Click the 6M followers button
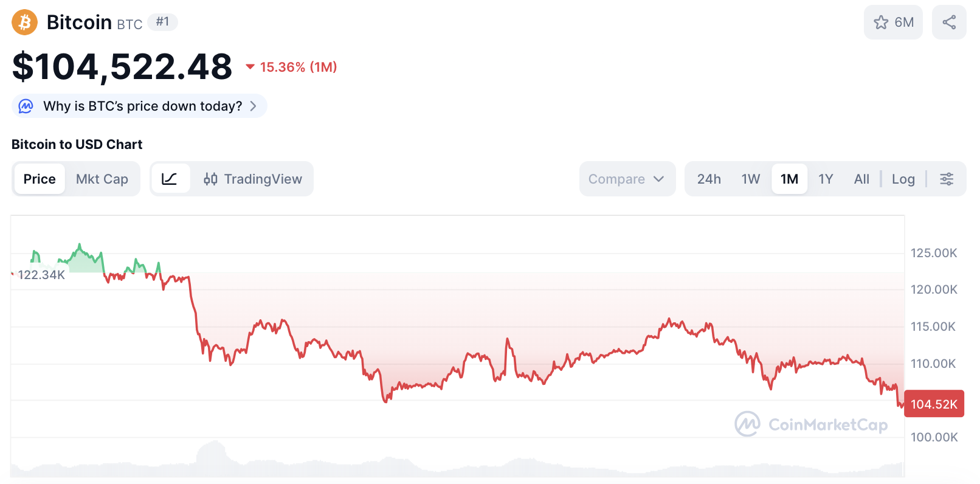980x484 pixels. pos(893,22)
